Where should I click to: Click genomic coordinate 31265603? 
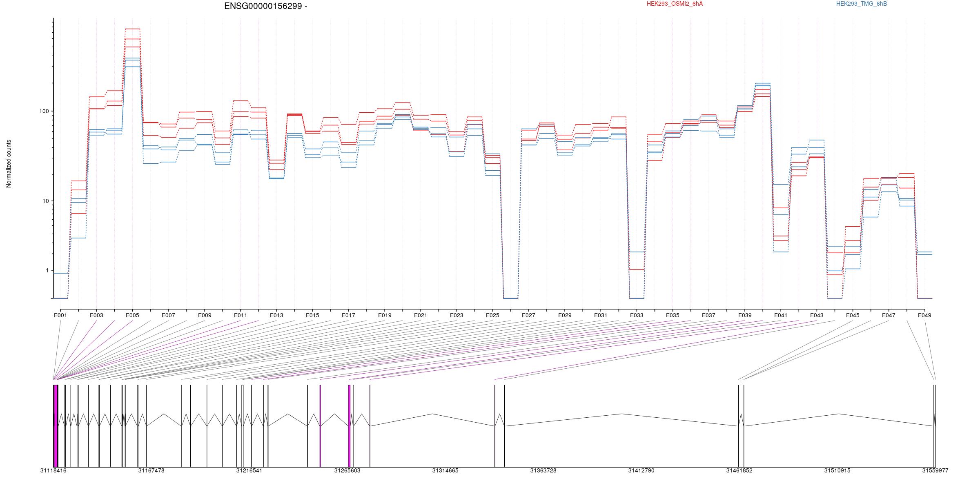click(x=347, y=470)
